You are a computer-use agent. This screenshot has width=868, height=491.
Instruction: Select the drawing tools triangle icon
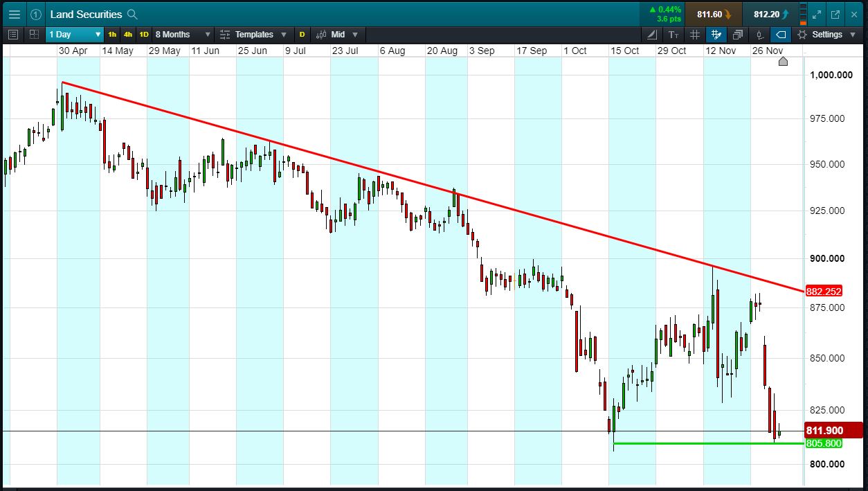point(652,34)
